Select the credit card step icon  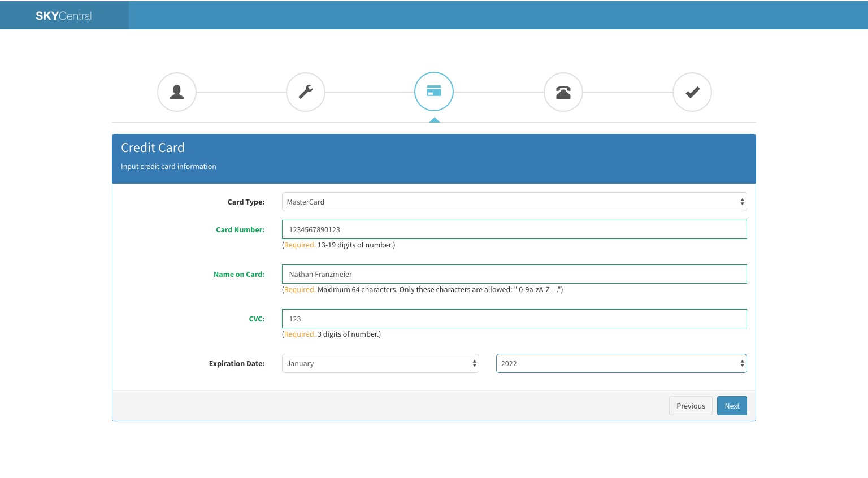434,92
